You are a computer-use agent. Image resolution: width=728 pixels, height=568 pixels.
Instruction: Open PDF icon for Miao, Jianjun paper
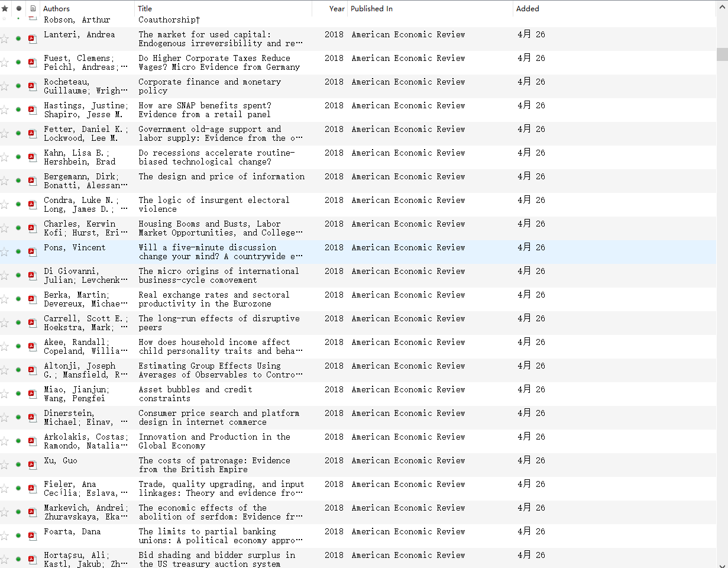point(33,393)
